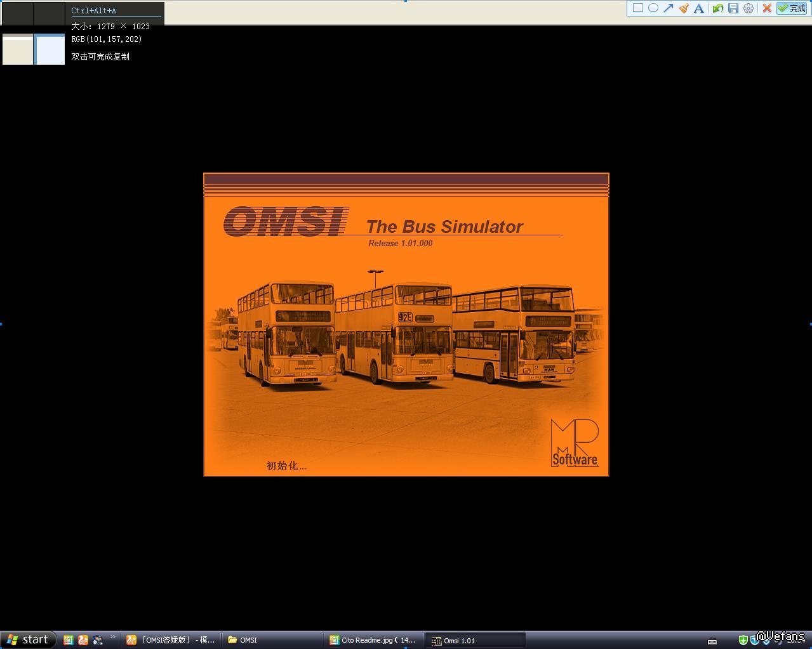The height and width of the screenshot is (649, 812).
Task: Click the MR Software logo
Action: 575,443
